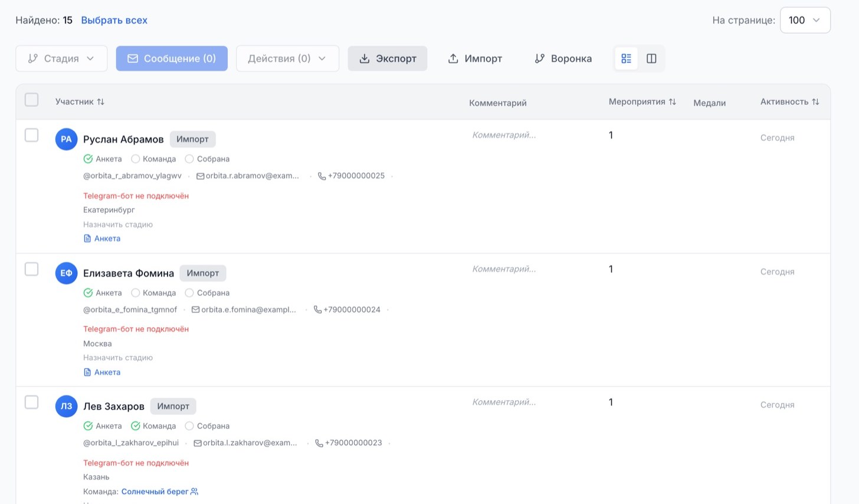Screen dimensions: 859x504
Task: Click the team icon after Солнечный берег
Action: [x=195, y=492]
